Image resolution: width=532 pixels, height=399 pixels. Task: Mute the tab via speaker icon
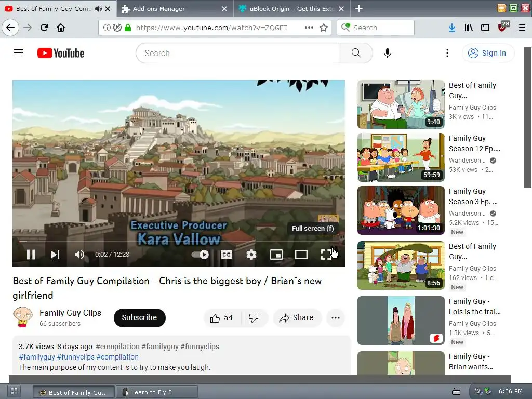98,9
